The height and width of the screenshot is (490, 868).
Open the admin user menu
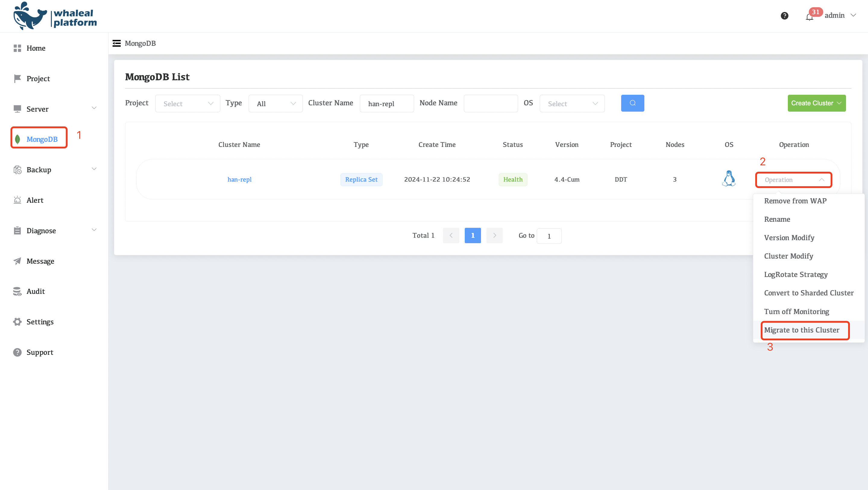coord(840,15)
